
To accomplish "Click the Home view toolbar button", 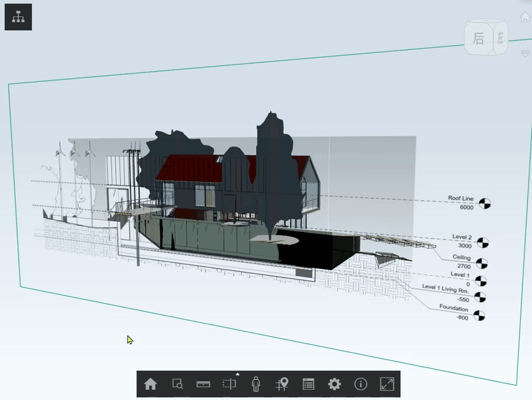I will (151, 384).
